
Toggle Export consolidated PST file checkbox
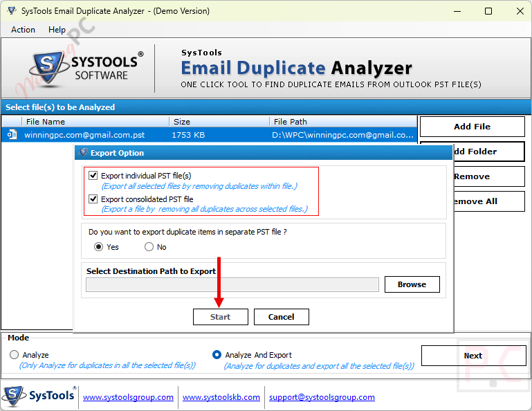(x=93, y=199)
